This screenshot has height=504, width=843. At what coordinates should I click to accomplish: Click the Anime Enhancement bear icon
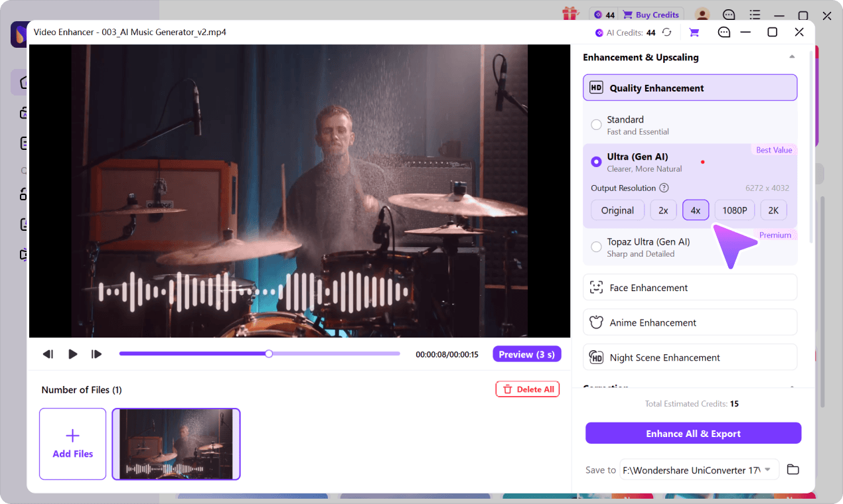596,322
